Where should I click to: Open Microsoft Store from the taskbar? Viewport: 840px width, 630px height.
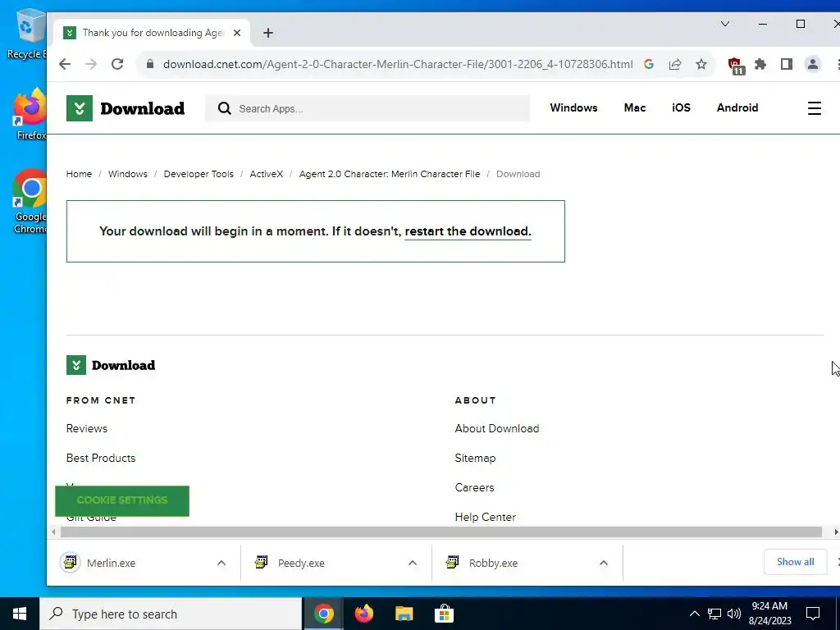[x=444, y=614]
